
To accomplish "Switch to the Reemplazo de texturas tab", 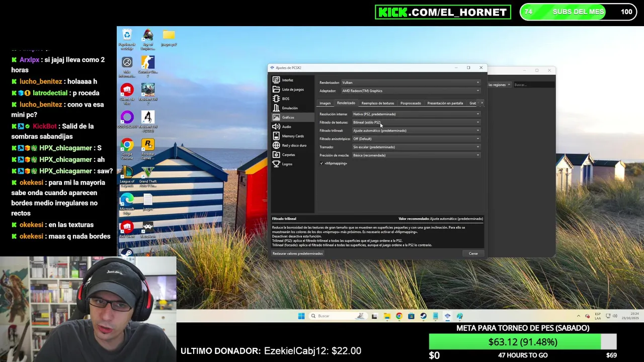I will (378, 103).
